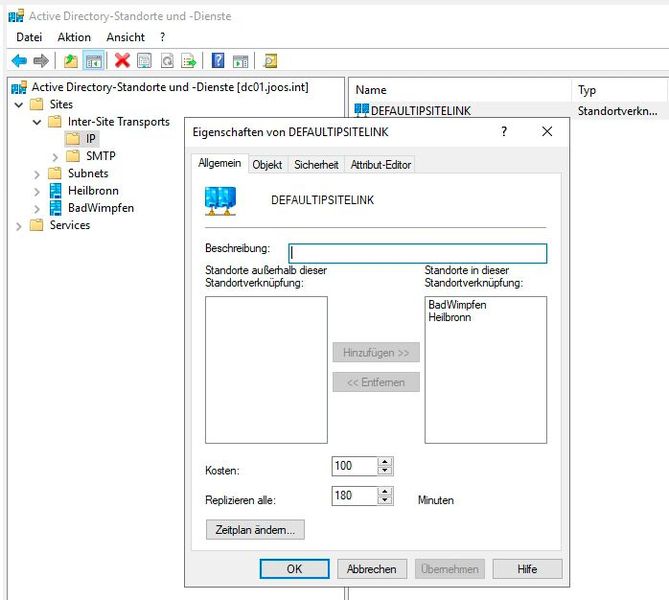669x600 pixels.
Task: Click the Hilfe button
Action: (x=527, y=569)
